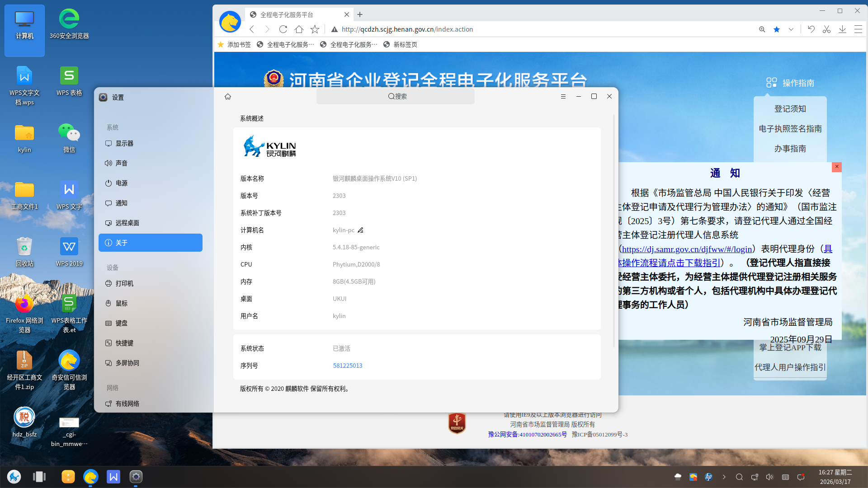This screenshot has width=868, height=488.
Task: Select 显示器 in settings sidebar
Action: [x=124, y=143]
